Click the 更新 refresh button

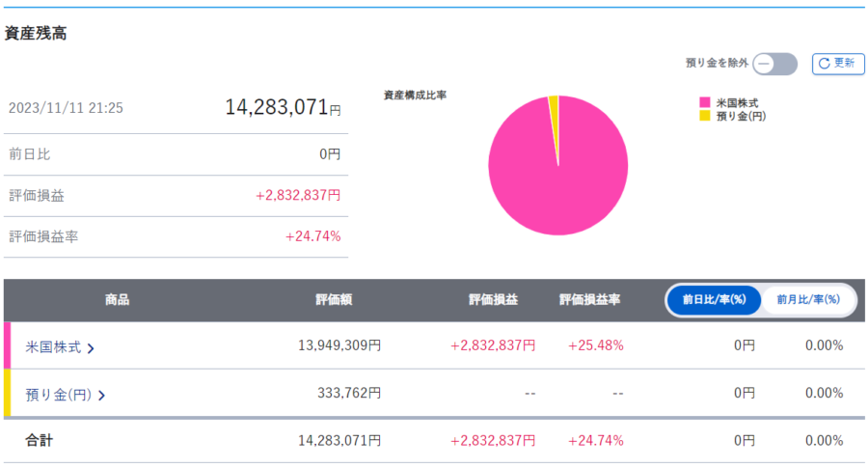click(x=836, y=64)
